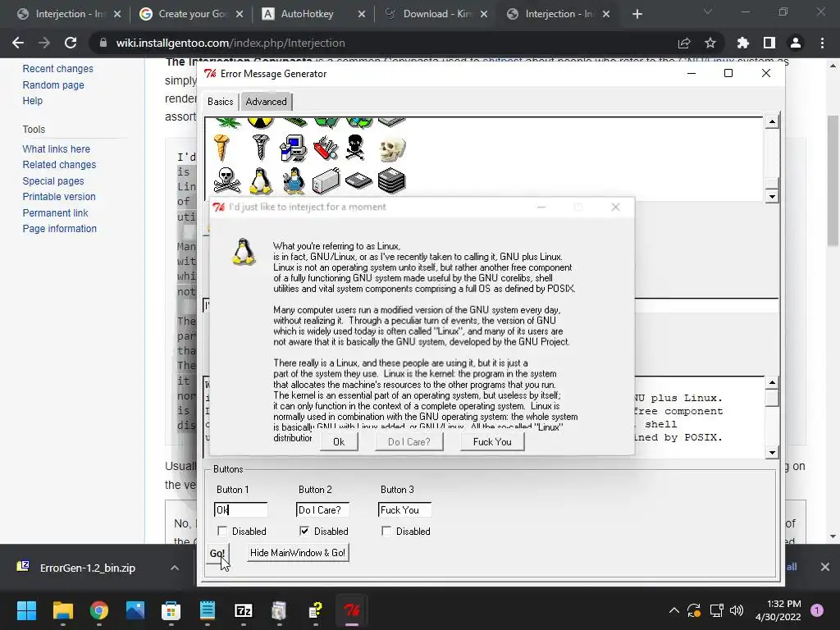Screen dimensions: 840x630
Task: Click Ok in the interject dialog
Action: (339, 442)
